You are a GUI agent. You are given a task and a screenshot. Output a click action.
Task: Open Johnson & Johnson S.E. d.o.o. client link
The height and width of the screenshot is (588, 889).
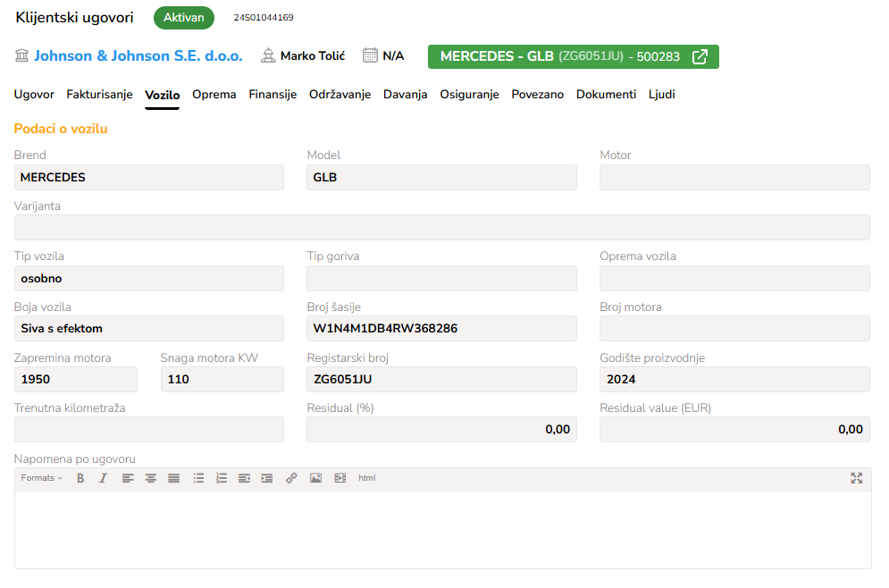[138, 55]
